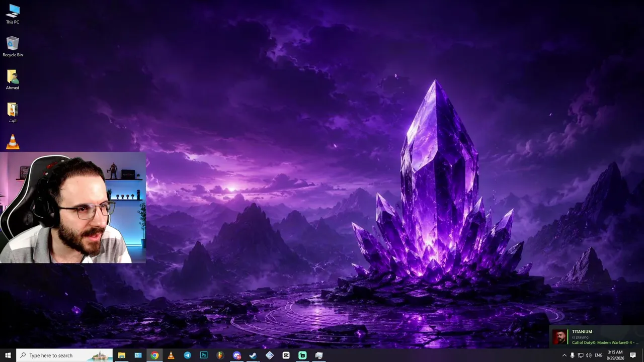Select the VLC desktop shortcut icon
644x362 pixels.
tap(13, 142)
